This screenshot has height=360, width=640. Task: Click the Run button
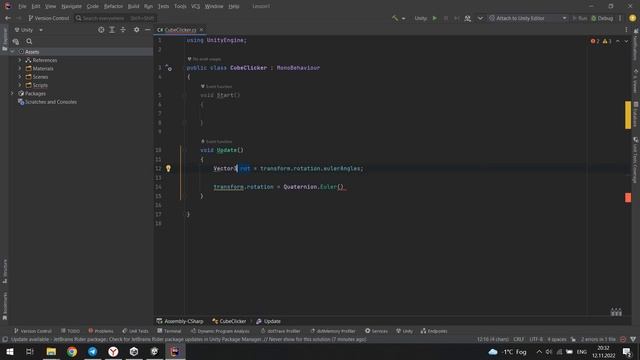(580, 18)
